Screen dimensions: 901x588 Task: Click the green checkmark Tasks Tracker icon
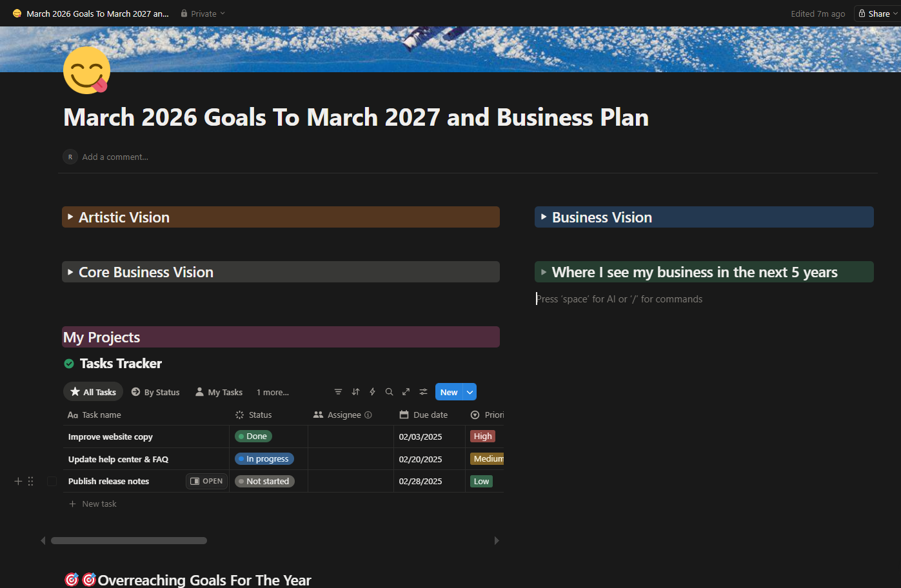pos(69,364)
